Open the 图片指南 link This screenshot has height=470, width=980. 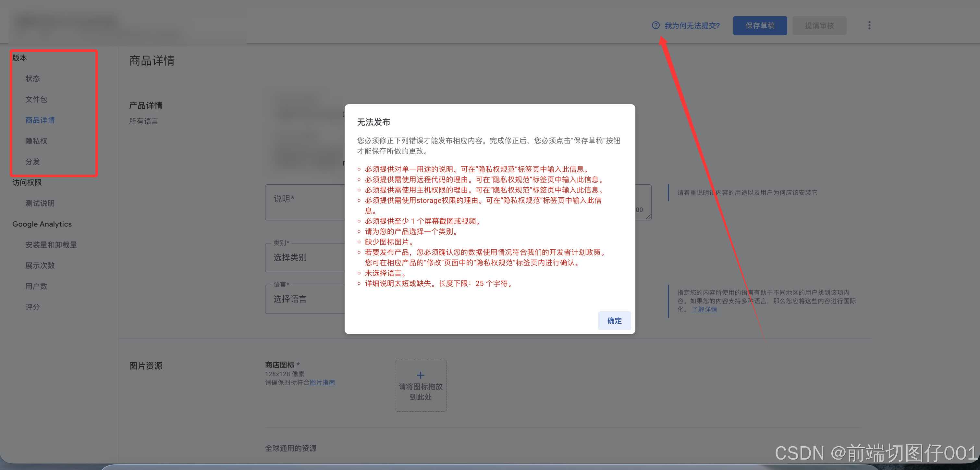(322, 382)
